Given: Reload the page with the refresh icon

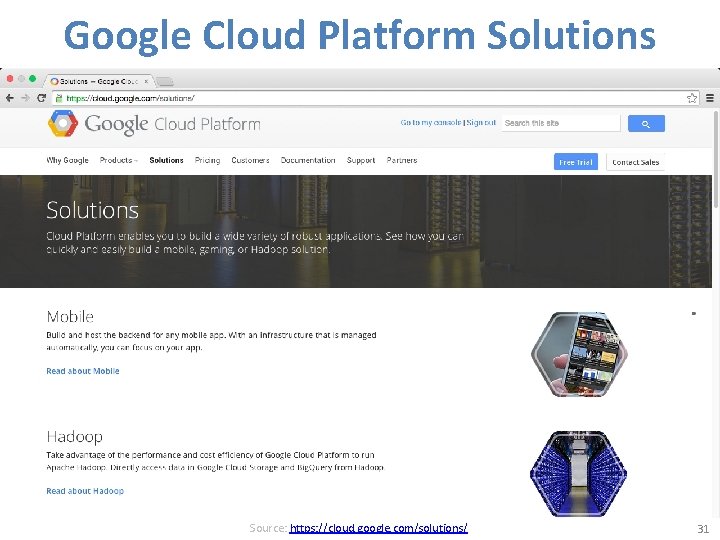Looking at the screenshot, I should [x=41, y=98].
